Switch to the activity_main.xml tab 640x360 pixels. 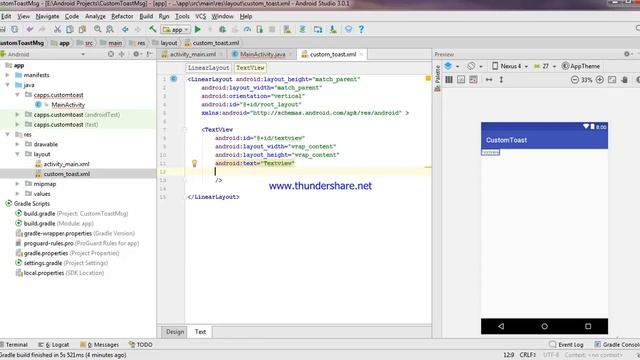click(192, 54)
